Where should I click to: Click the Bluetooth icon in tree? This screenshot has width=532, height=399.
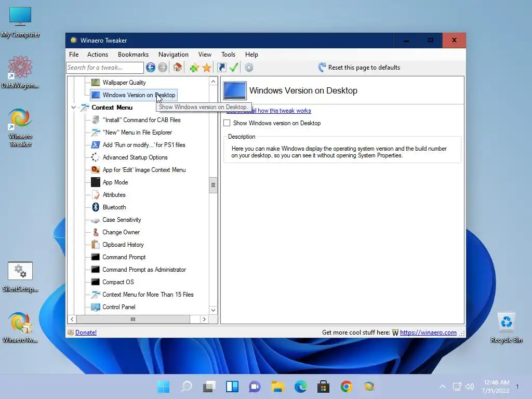96,207
